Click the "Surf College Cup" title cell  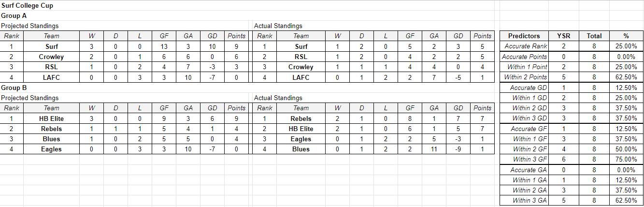click(x=27, y=6)
